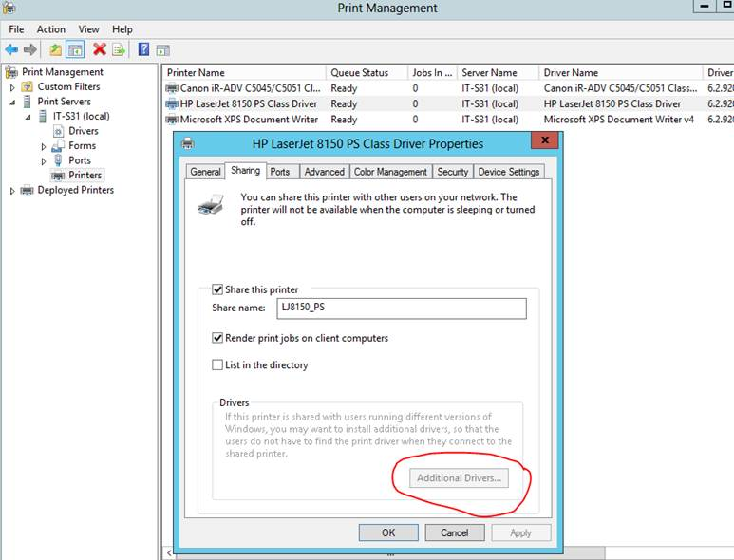Click the Canon iR-ADV printer row icon
The width and height of the screenshot is (734, 560).
(172, 88)
